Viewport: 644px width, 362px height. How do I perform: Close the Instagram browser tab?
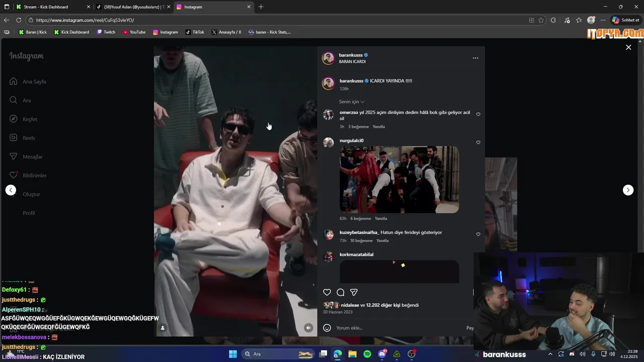[249, 7]
